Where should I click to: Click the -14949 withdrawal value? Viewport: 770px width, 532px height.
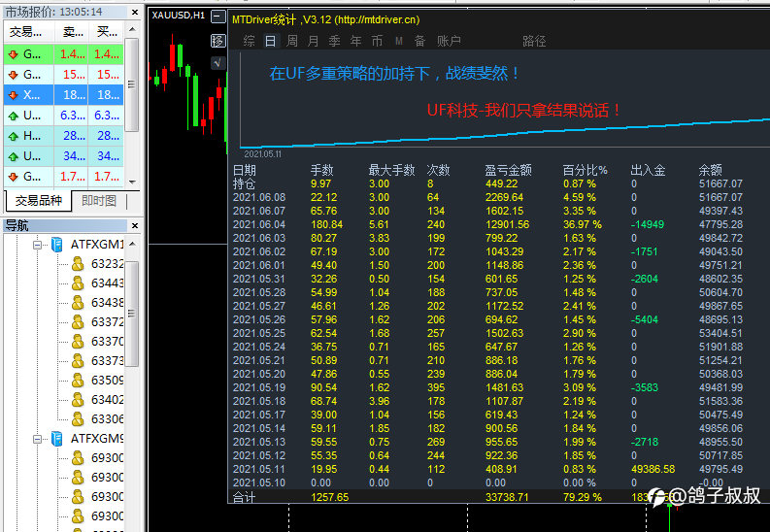tap(648, 225)
